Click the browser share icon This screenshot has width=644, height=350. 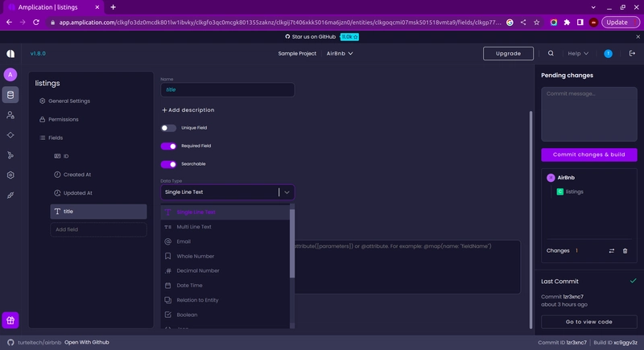pyautogui.click(x=523, y=23)
